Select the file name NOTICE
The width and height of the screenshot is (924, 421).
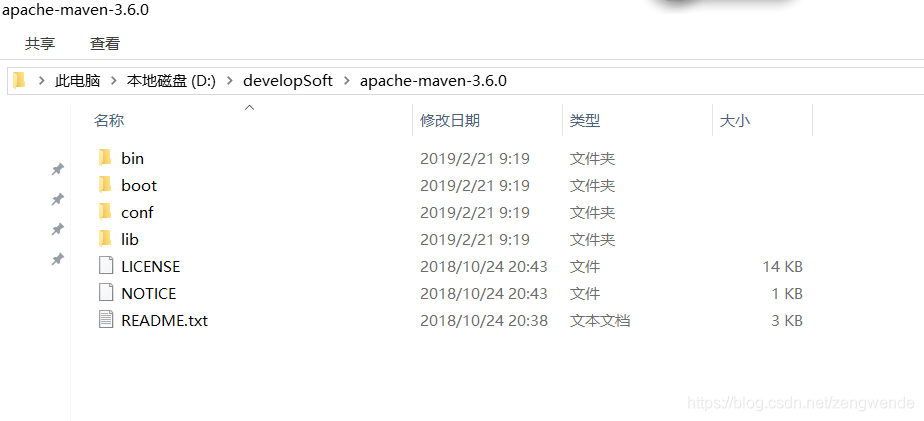click(148, 294)
